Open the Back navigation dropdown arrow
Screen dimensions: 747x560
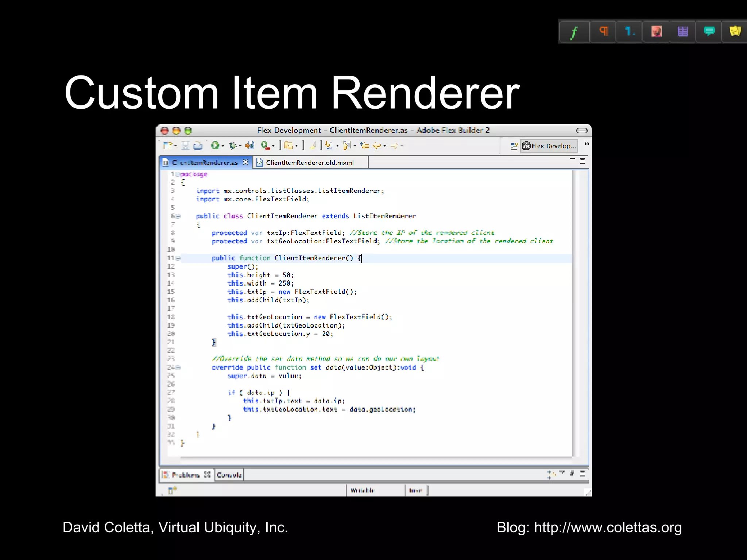384,146
